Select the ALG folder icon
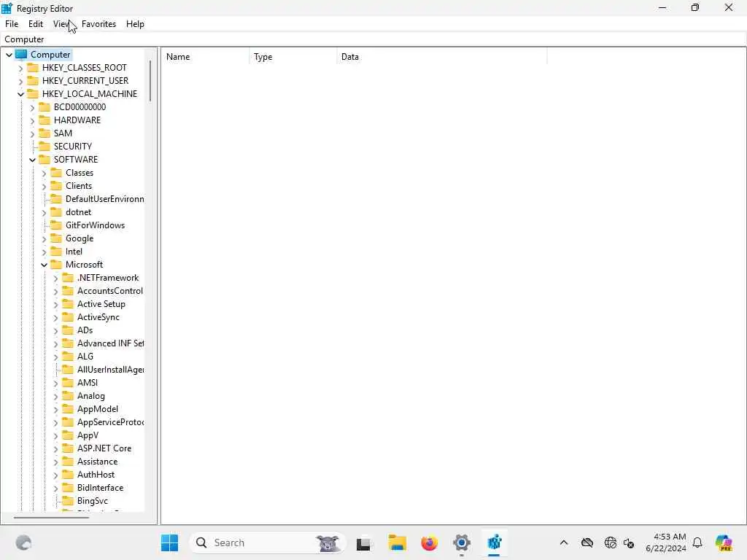The image size is (747, 560). point(68,356)
